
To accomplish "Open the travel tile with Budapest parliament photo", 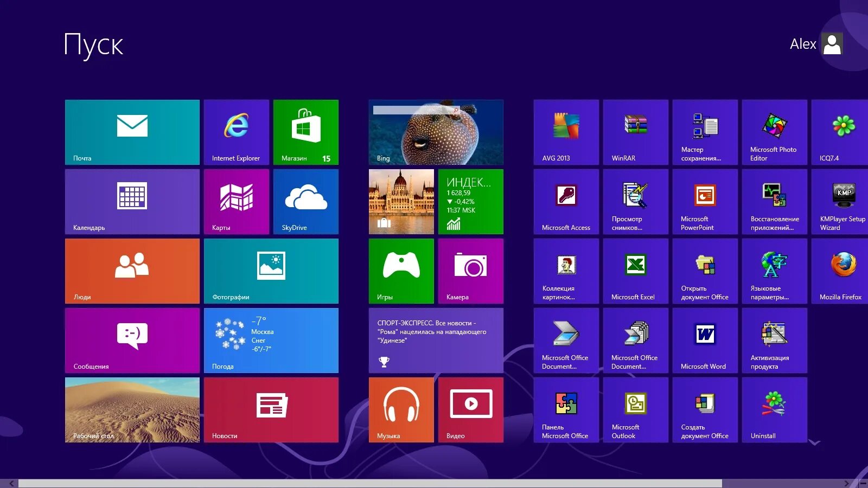I will (401, 202).
